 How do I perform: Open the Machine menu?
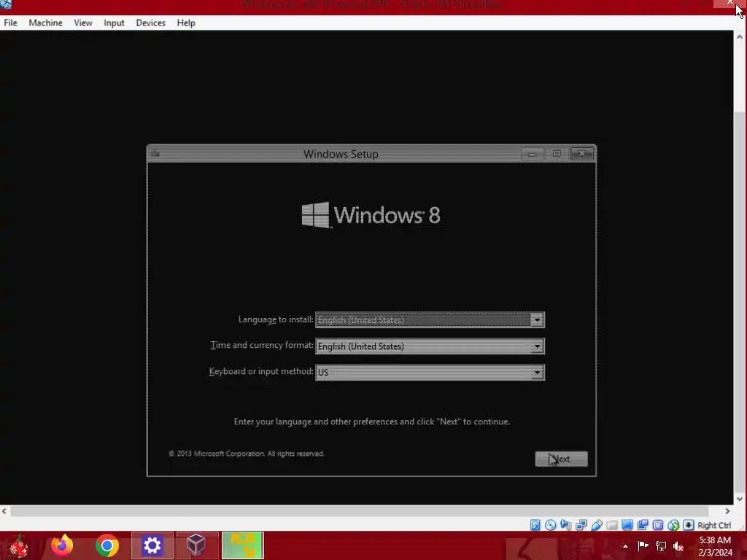[x=45, y=23]
